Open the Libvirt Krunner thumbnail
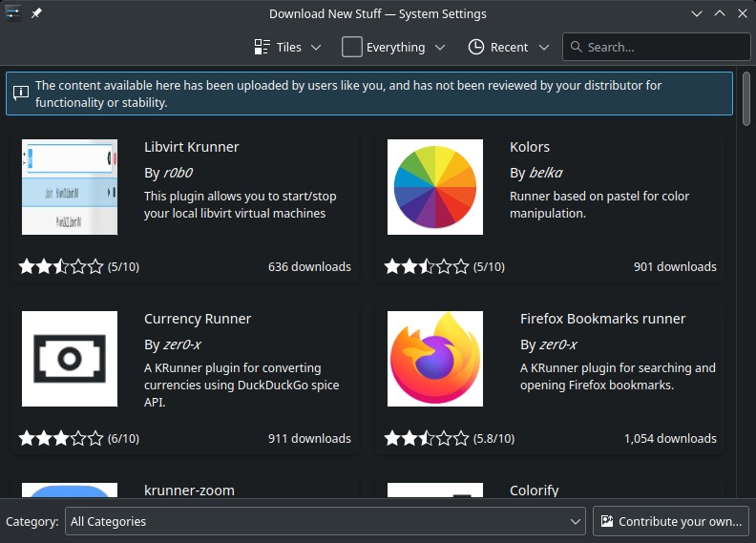 pos(70,187)
